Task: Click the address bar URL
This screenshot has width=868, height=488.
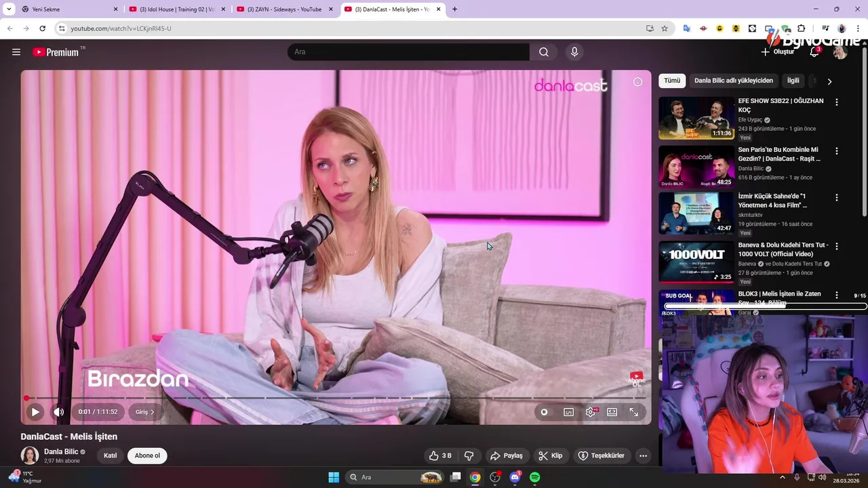Action: click(121, 28)
